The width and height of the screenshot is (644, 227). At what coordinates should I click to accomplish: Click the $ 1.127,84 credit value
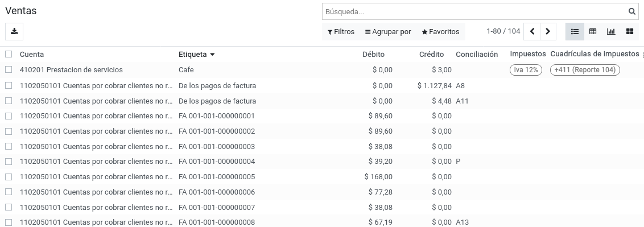pyautogui.click(x=434, y=85)
